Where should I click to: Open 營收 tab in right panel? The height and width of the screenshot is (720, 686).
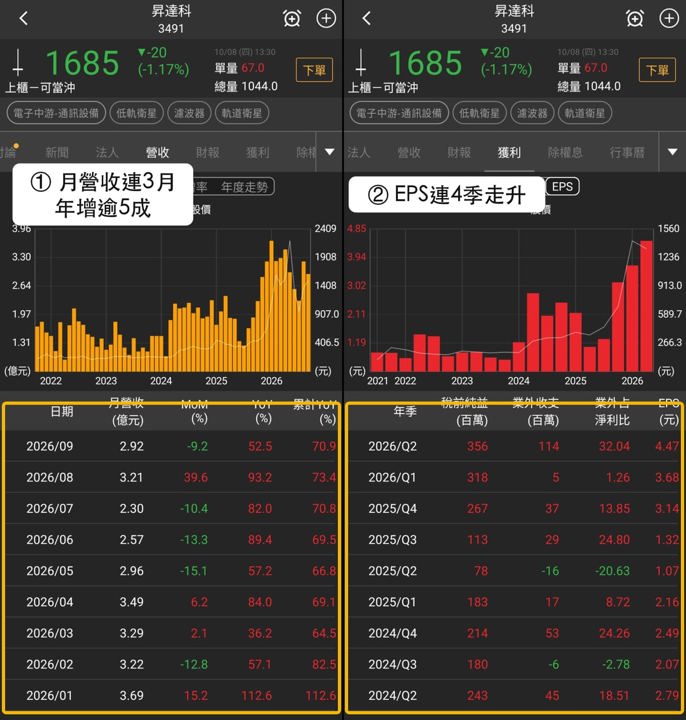tap(409, 152)
